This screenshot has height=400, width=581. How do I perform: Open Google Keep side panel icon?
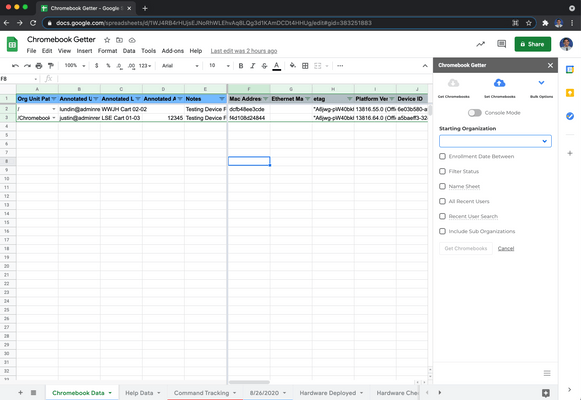[570, 93]
